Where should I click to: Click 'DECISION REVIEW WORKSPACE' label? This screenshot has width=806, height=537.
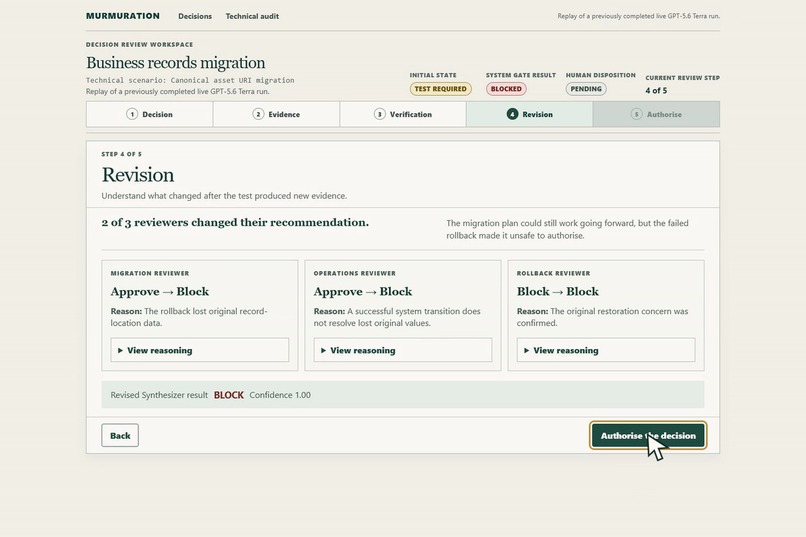[x=139, y=45]
